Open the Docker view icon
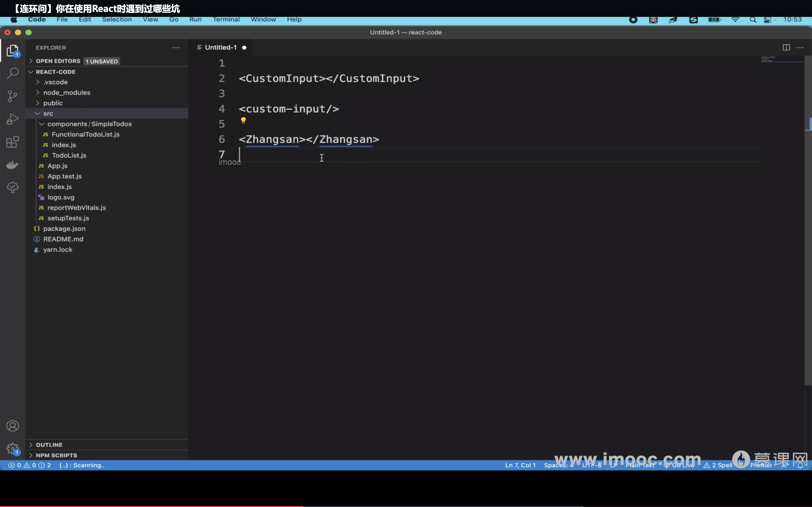 tap(13, 165)
